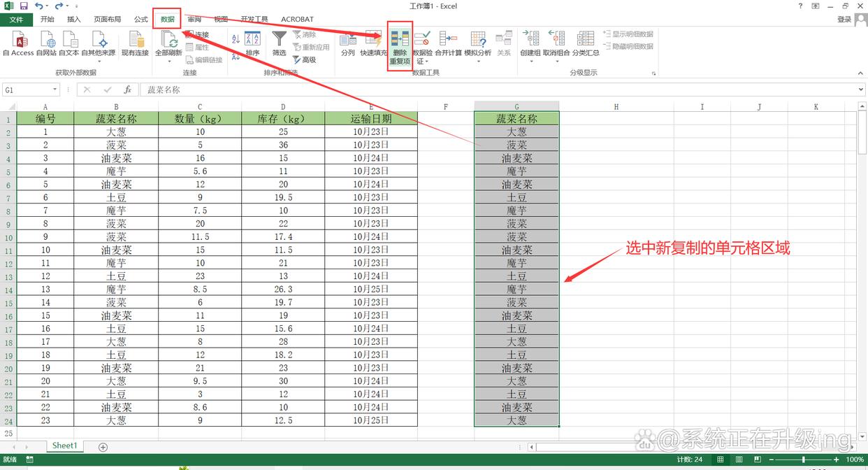Open the Name Box dropdown arrow
The image size is (868, 470).
[55, 90]
